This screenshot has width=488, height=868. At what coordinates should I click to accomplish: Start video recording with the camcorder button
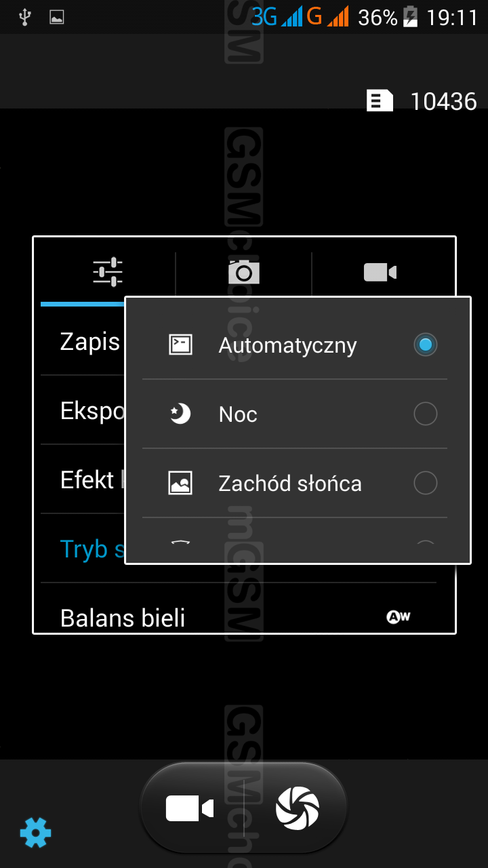tap(190, 808)
